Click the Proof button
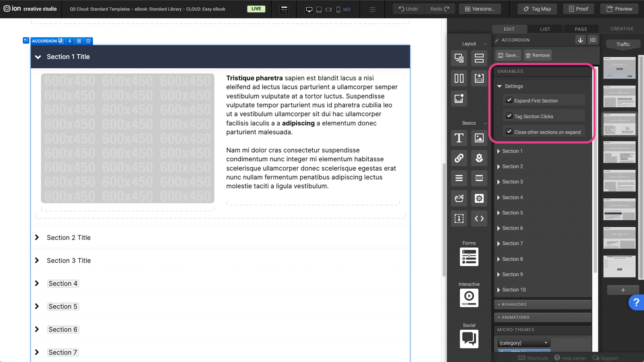Screen dimensions: 644x362 (x=578, y=9)
